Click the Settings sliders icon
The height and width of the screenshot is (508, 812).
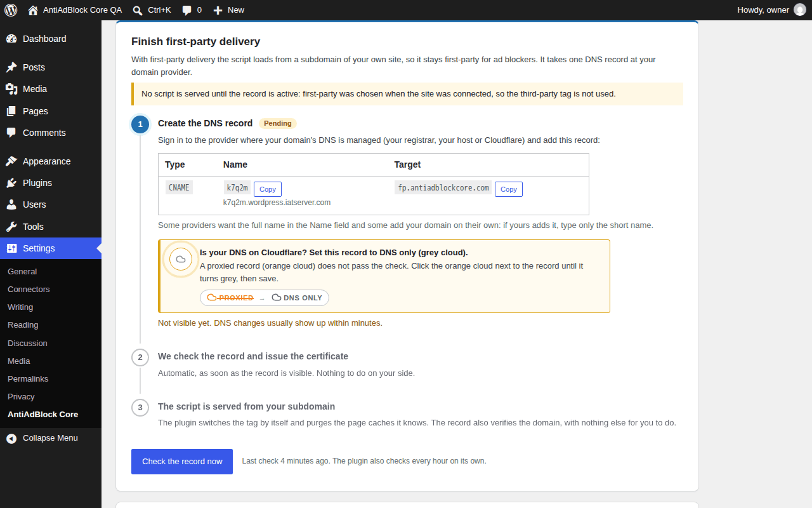[x=11, y=248]
